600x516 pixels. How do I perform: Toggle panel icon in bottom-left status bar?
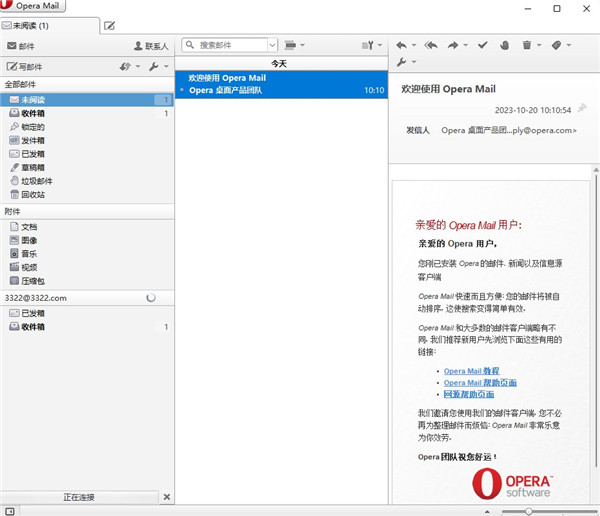point(10,511)
